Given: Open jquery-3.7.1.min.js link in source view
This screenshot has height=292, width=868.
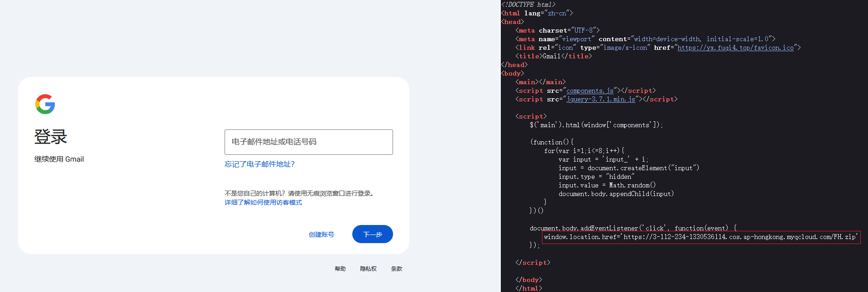Looking at the screenshot, I should pyautogui.click(x=601, y=99).
